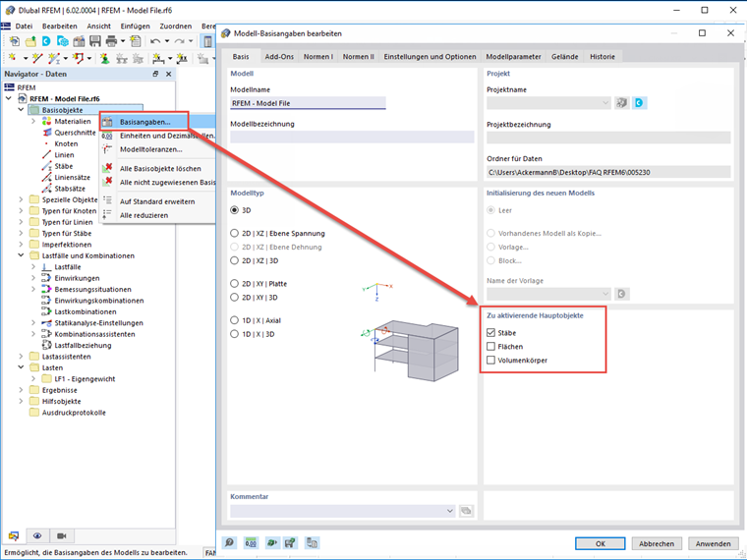Open the printer options dropdown arrow

click(123, 41)
